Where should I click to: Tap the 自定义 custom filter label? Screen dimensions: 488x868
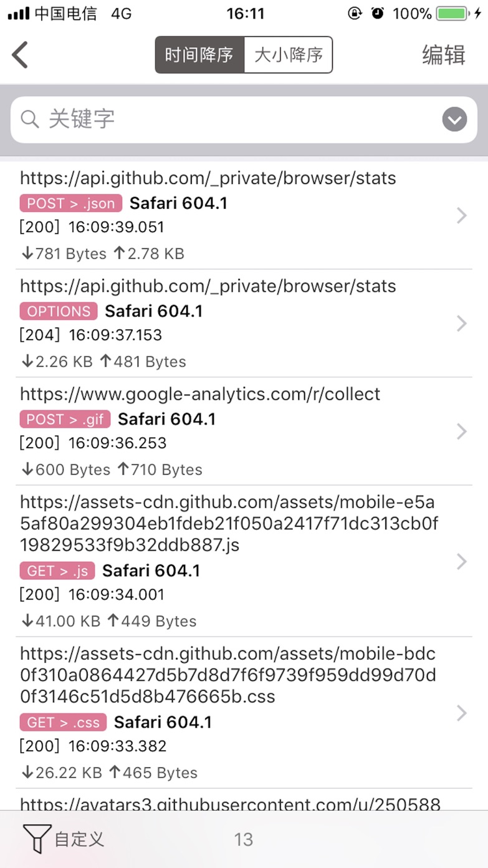click(79, 839)
